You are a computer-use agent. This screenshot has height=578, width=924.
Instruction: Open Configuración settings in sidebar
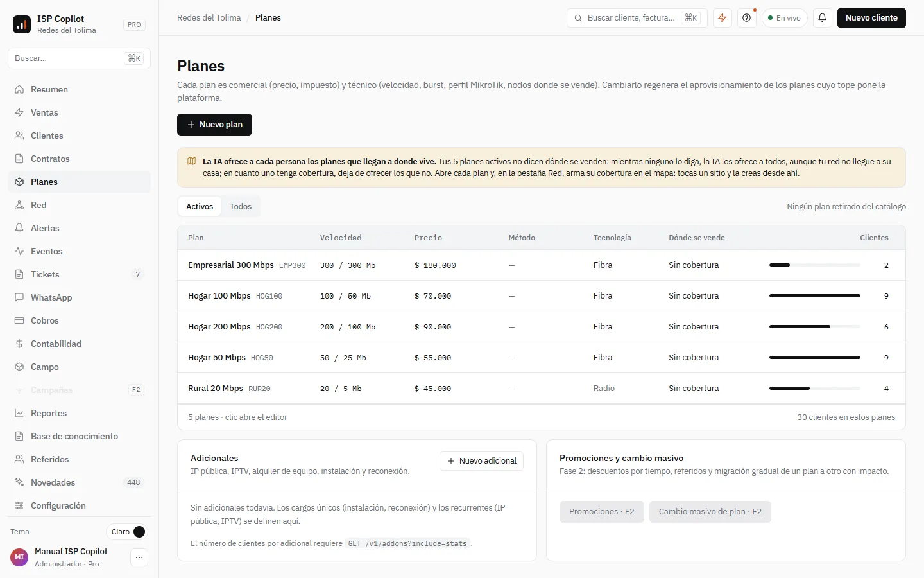79,505
